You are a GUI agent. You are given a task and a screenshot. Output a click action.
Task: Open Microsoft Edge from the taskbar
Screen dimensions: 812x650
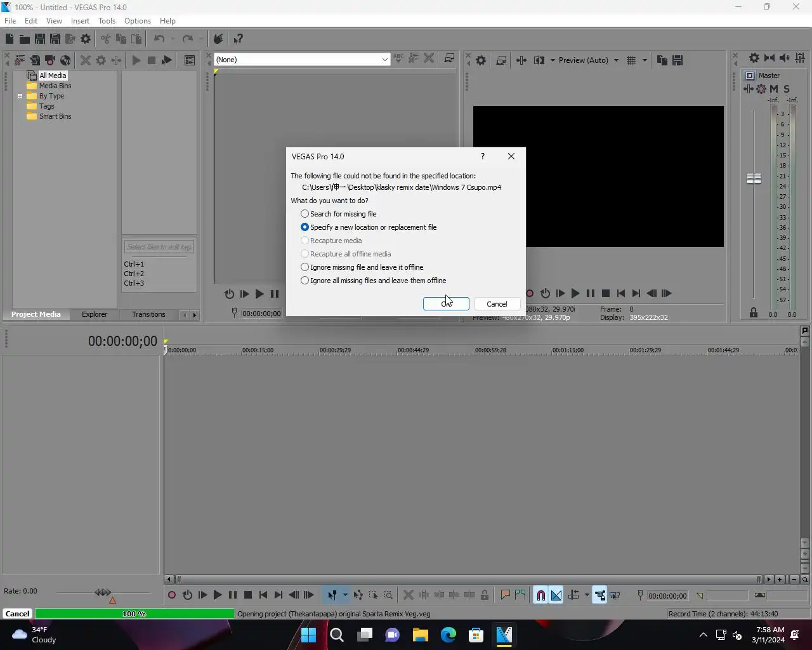448,635
